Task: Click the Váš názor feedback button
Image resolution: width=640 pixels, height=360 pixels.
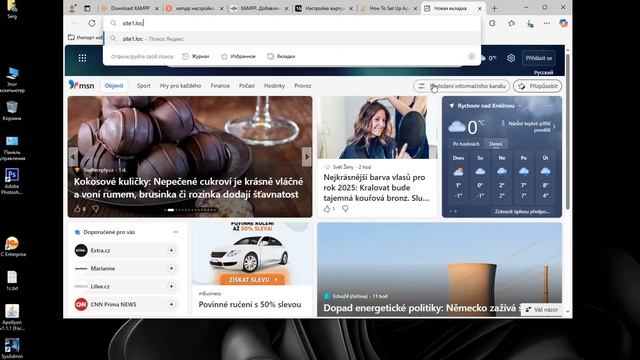Action: pos(542,310)
